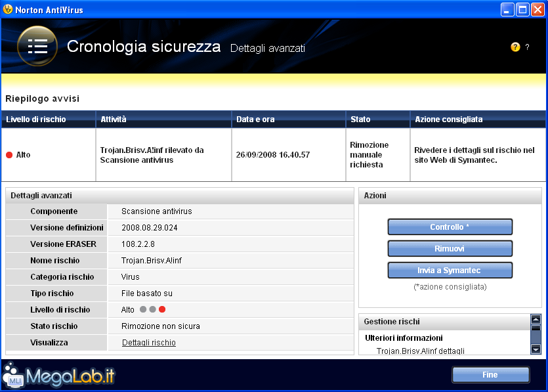
Task: Click the Fine button
Action: [490, 375]
